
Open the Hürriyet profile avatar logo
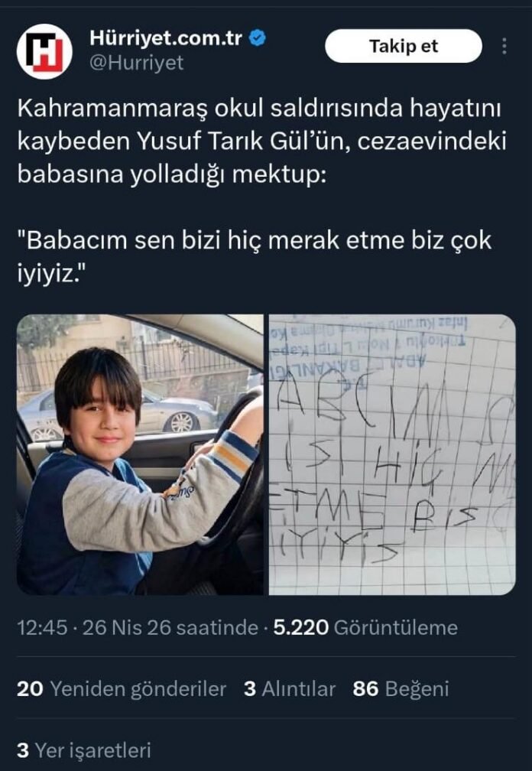44,51
